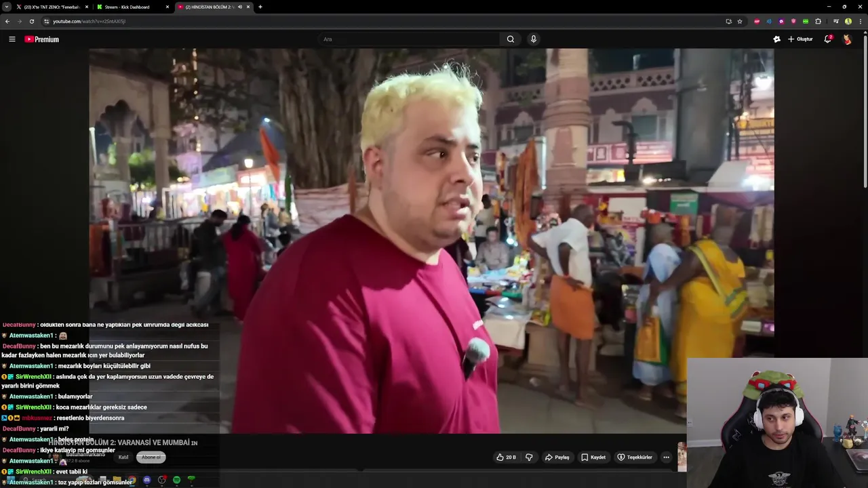Open the YouTube notifications bell

click(827, 39)
